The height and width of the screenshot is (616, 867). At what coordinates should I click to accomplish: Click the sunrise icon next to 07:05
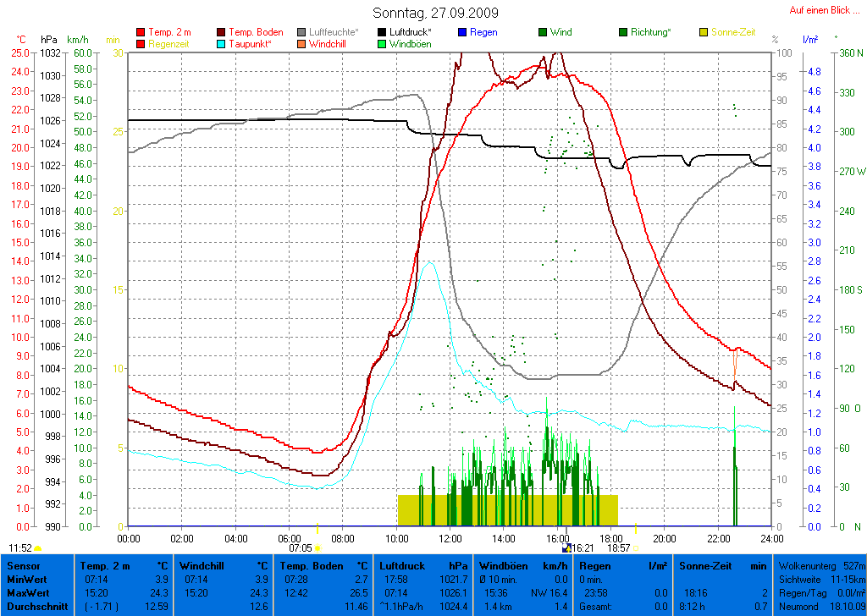[318, 549]
